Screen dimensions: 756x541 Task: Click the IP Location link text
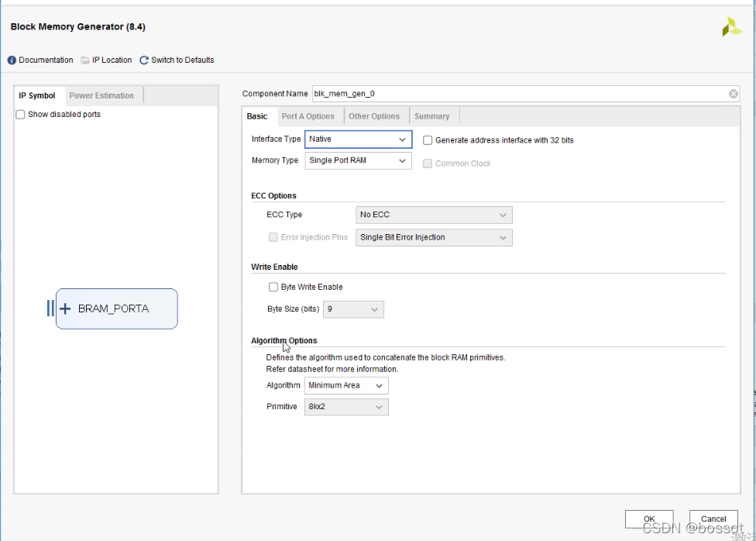(112, 60)
